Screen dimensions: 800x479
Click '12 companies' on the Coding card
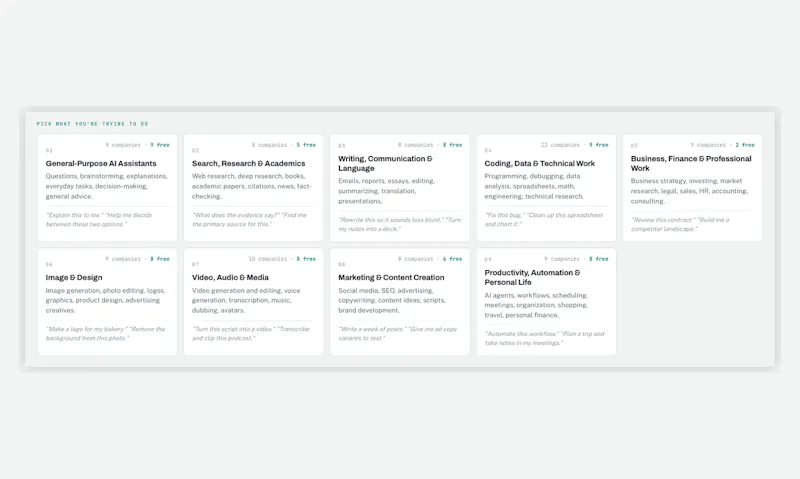[560, 145]
